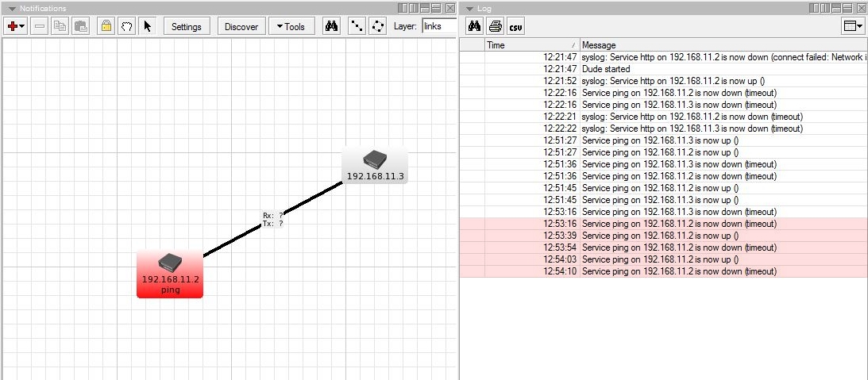868x380 pixels.
Task: Select 12:21:47 syslog http down entry
Action: click(664, 57)
